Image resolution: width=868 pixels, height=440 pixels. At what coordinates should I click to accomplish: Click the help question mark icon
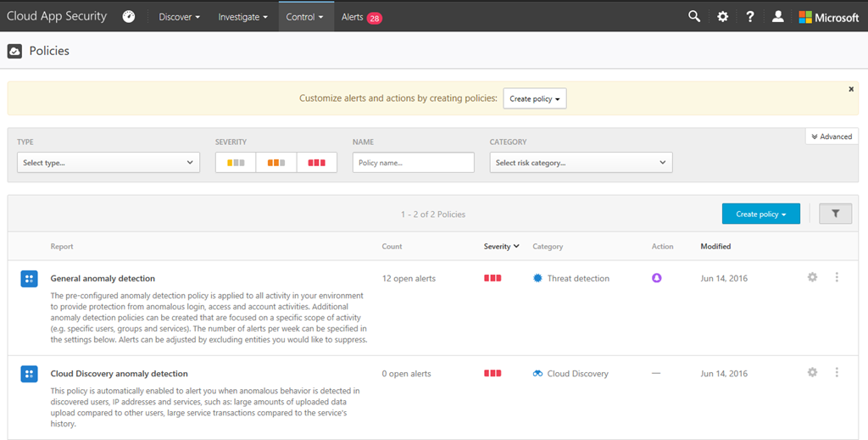[x=750, y=16]
